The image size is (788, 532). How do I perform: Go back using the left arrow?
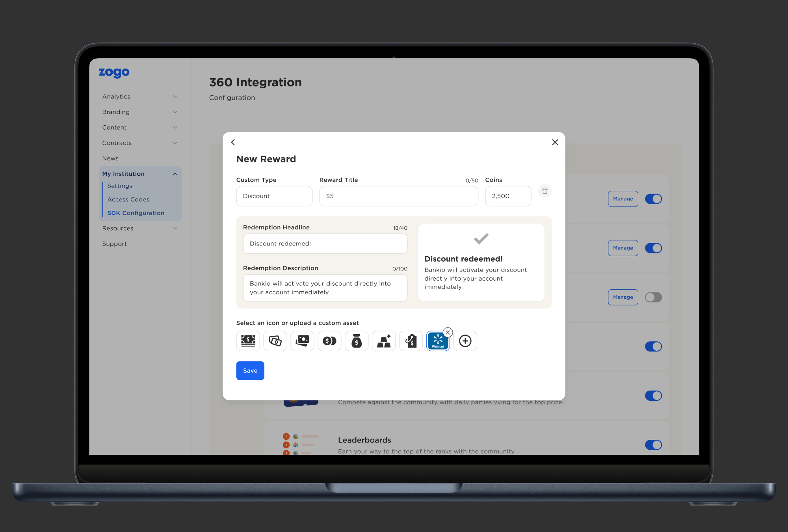[233, 142]
